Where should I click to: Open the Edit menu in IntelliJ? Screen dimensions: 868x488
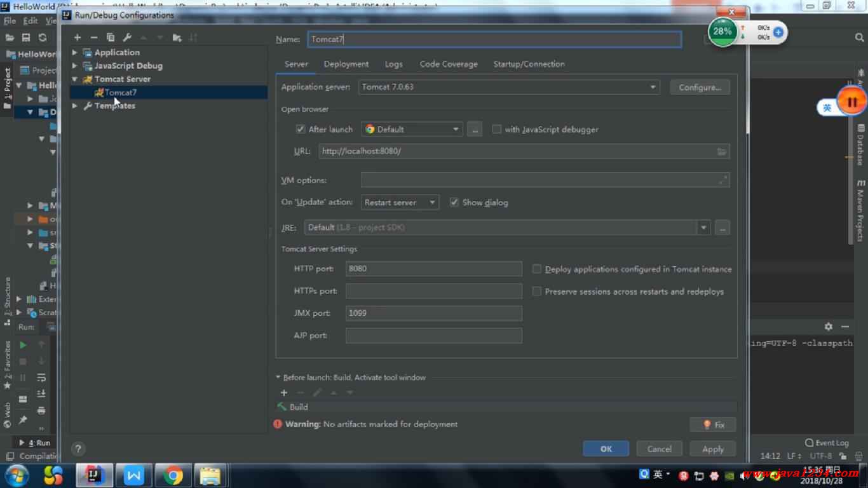[31, 21]
